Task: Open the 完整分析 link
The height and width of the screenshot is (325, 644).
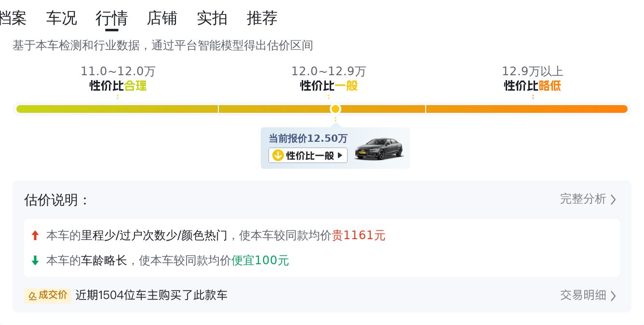Action: point(583,199)
